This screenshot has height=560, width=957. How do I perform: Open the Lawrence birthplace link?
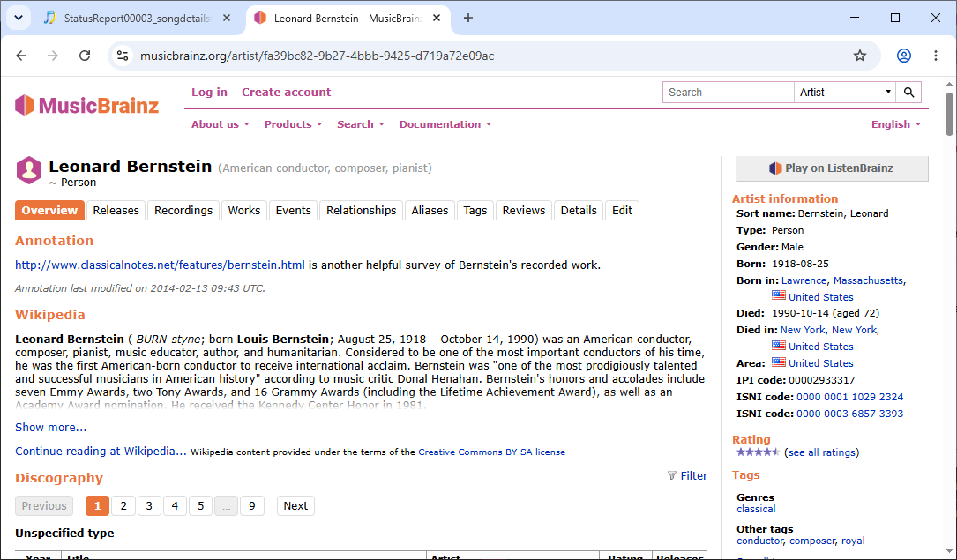(804, 280)
